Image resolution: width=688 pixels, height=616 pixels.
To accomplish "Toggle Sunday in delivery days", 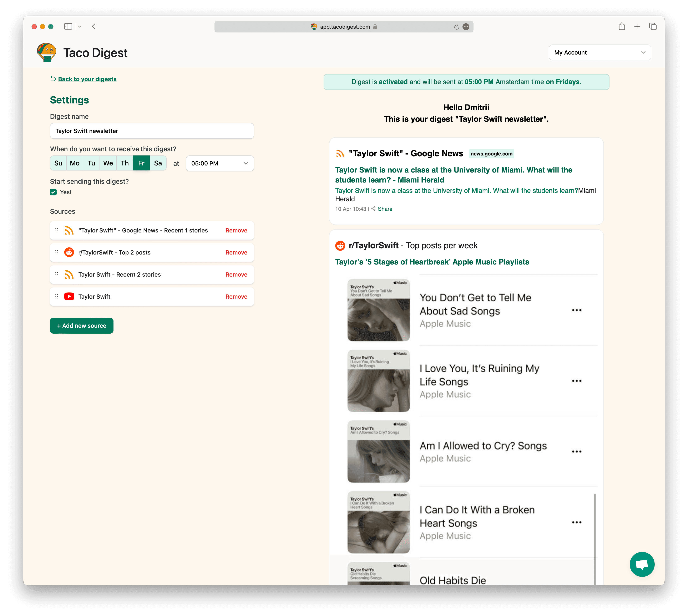I will click(58, 163).
